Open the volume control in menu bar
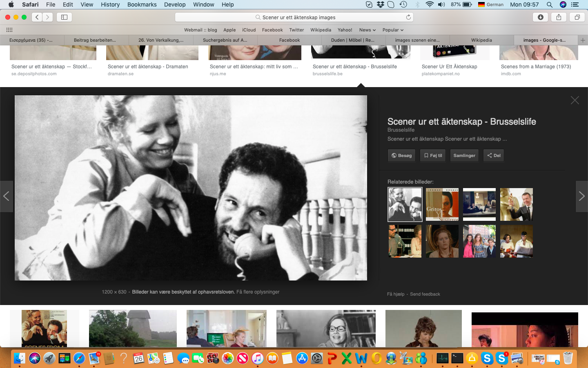This screenshot has height=368, width=588. (x=441, y=4)
